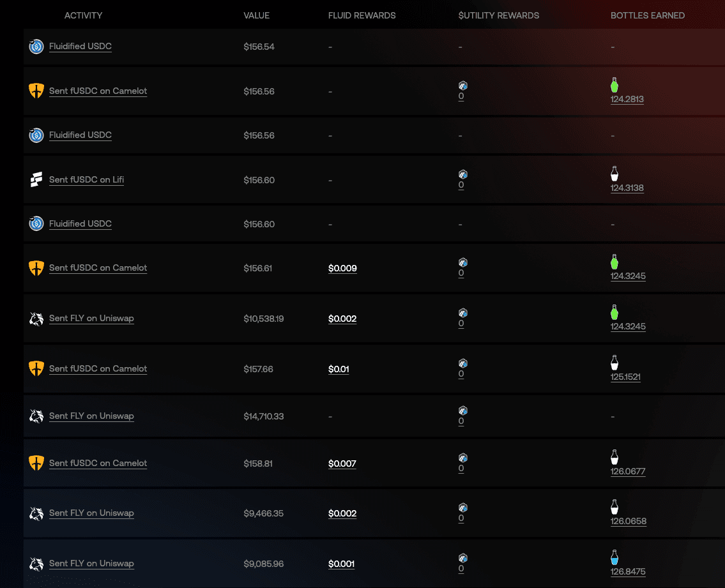Open the Sent FLY on Uniswap link for $9,466.35

91,513
